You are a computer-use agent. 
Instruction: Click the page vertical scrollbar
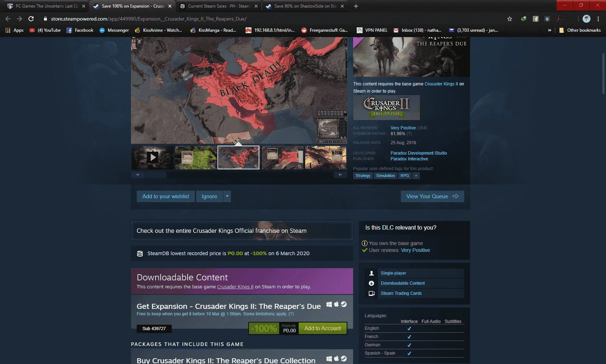pos(603,74)
